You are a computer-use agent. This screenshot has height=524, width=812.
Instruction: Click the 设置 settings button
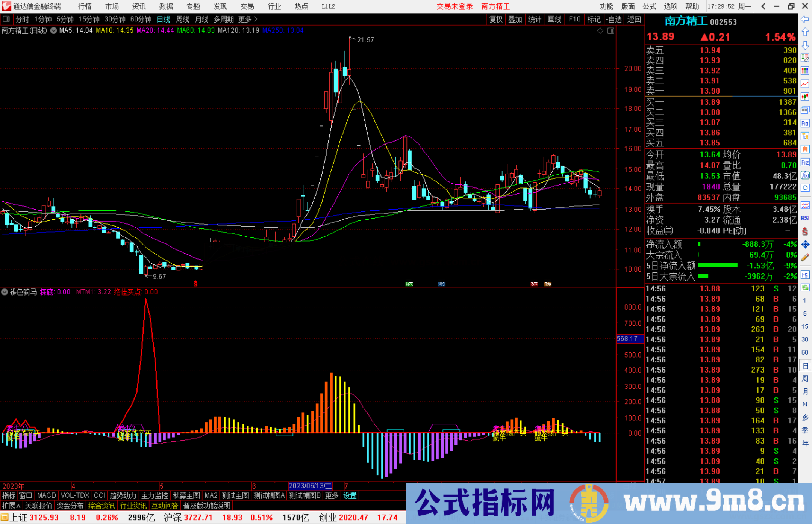click(350, 495)
